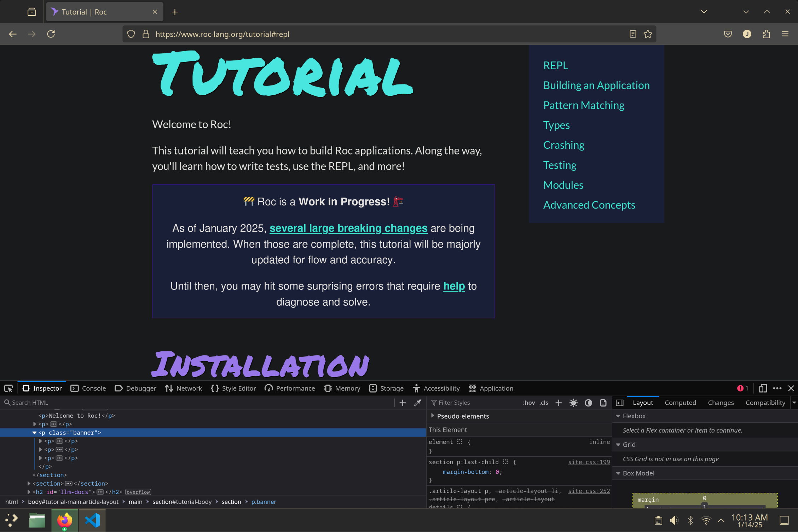Image resolution: width=798 pixels, height=532 pixels.
Task: Open the Style Editor tab
Action: click(233, 388)
